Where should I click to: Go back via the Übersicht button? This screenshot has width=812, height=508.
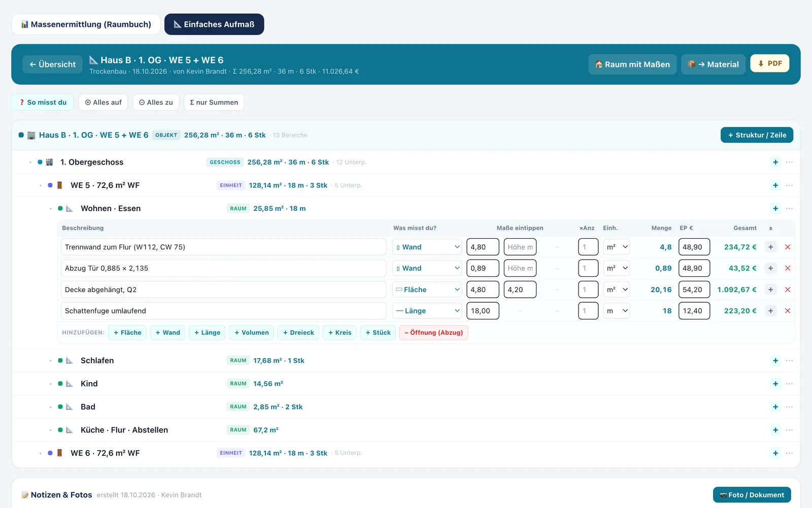[x=52, y=65]
